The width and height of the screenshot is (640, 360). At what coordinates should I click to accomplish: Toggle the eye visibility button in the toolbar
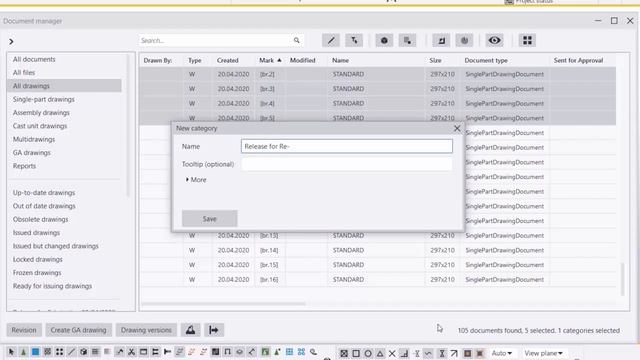494,40
